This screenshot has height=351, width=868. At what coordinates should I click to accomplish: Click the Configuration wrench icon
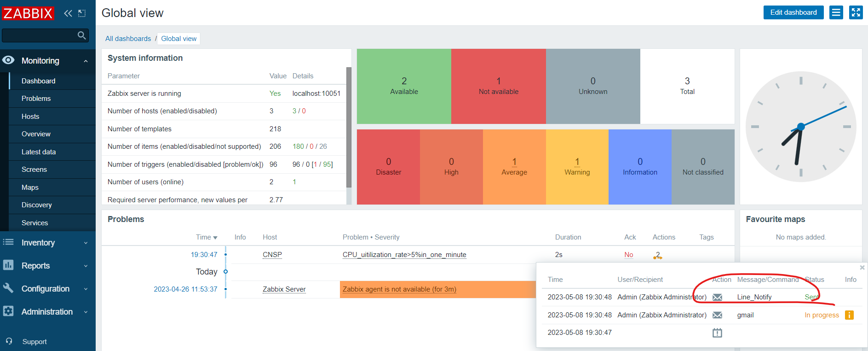8,288
